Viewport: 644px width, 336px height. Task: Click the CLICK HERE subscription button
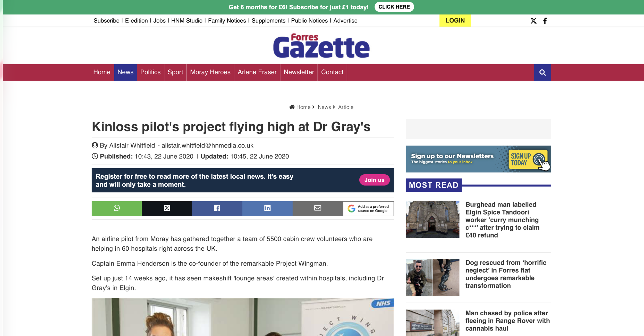(x=394, y=7)
